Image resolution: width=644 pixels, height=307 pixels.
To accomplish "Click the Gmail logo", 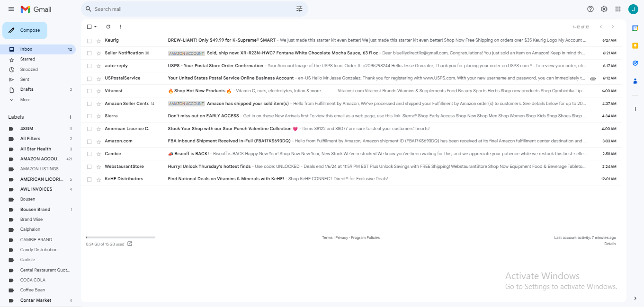I will [x=36, y=9].
